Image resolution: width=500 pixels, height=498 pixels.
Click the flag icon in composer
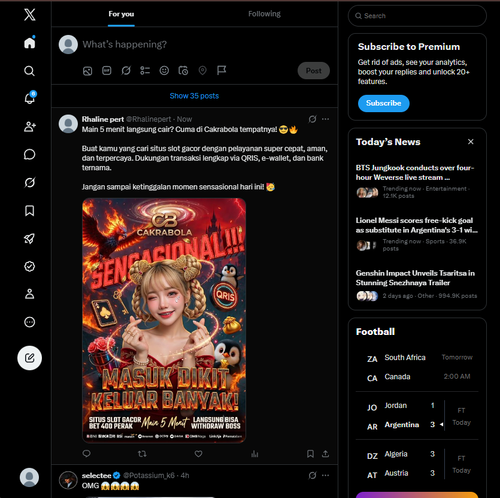coord(222,71)
